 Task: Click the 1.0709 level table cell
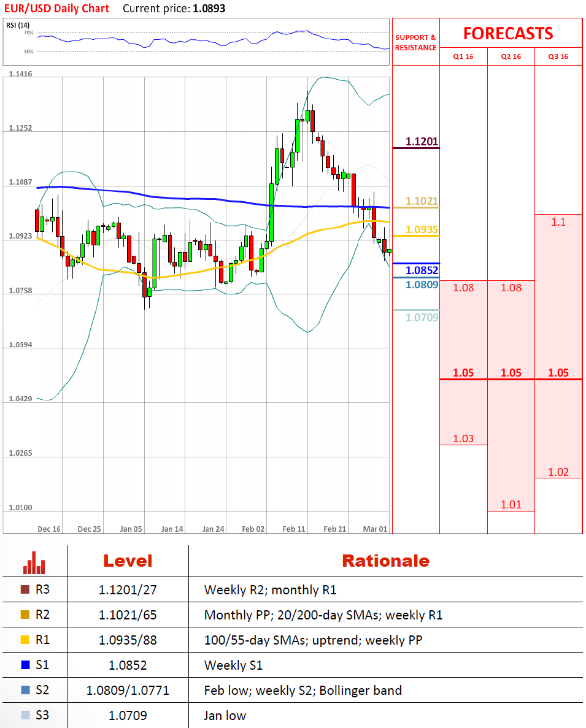(x=128, y=715)
